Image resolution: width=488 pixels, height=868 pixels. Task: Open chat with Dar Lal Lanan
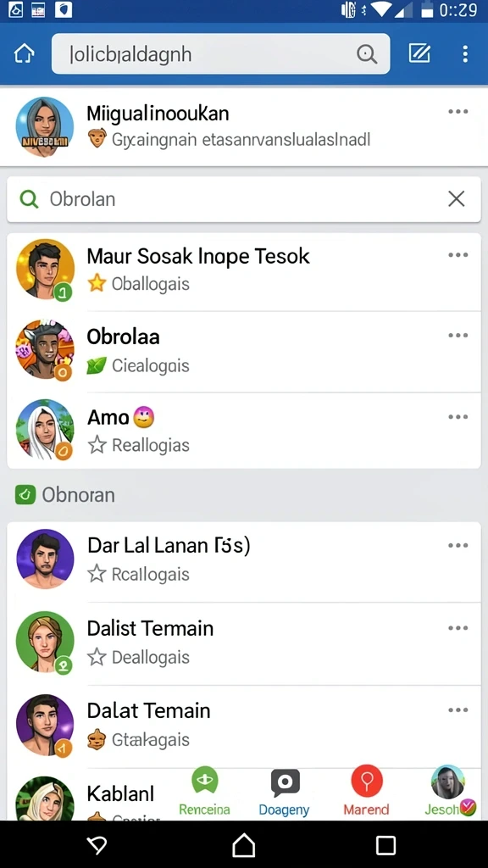click(x=243, y=561)
